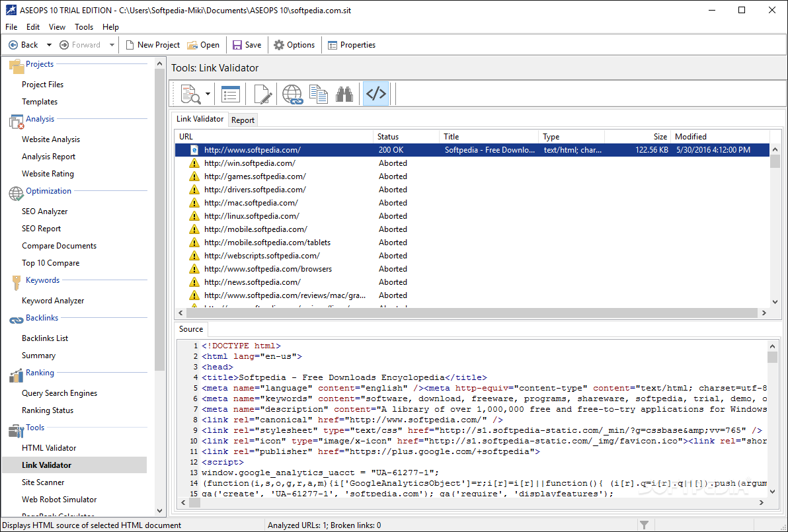Toggle the HTML source view icon

point(375,93)
